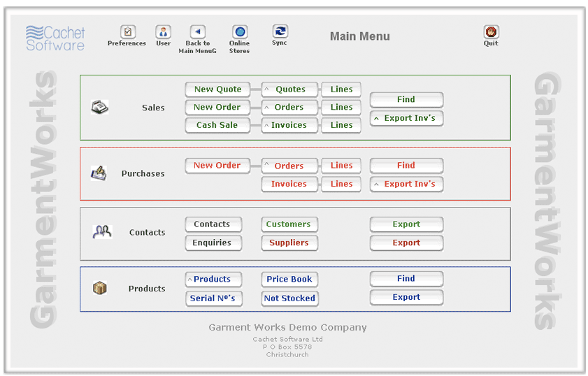Expand Export Inv's in Purchases section

tap(406, 184)
